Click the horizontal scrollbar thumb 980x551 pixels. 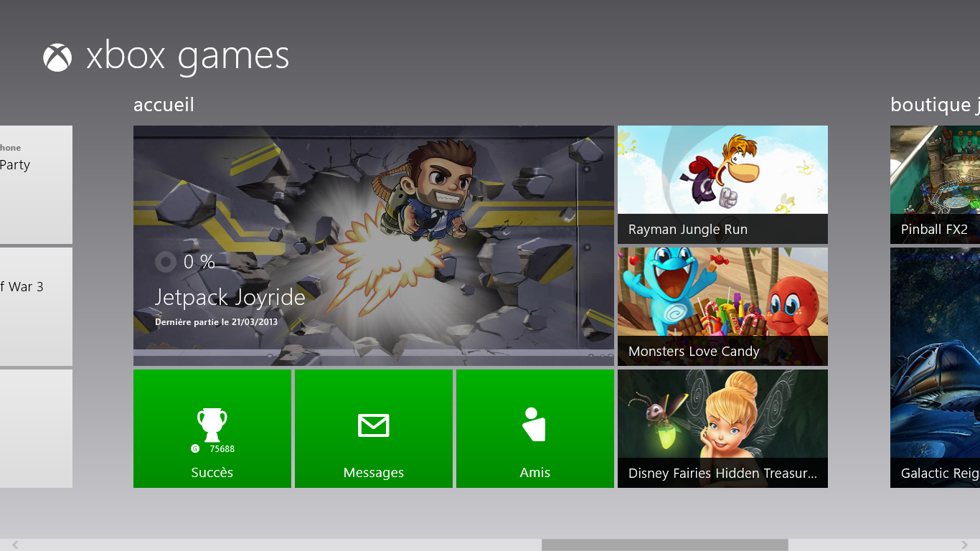[665, 545]
